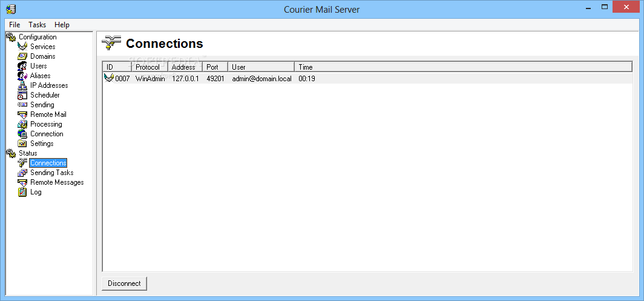Click the WinAdmin protocol cell

coord(150,79)
